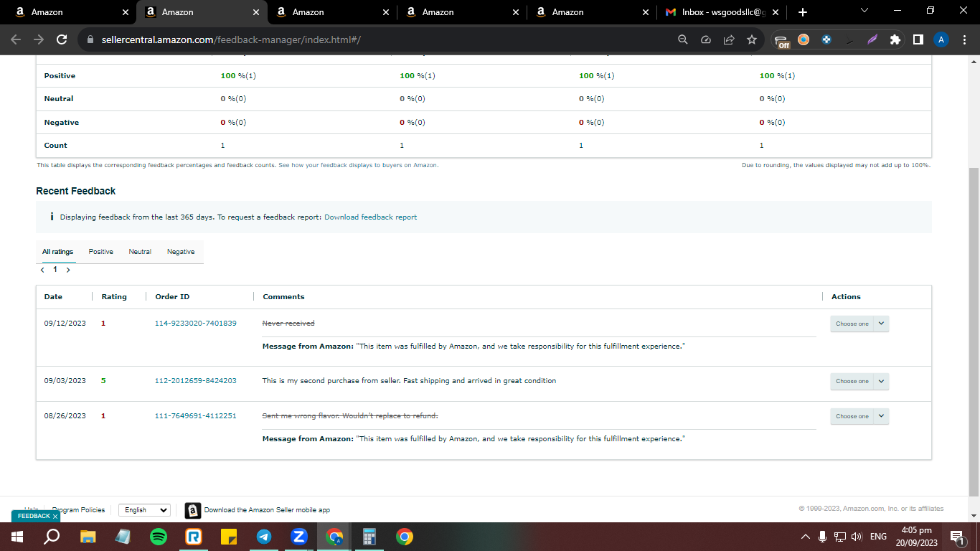
Task: Close the FEEDBACK tag with its X
Action: click(55, 517)
